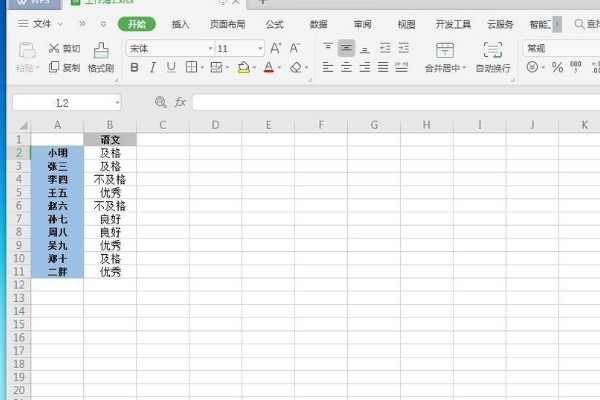Apply thousands separator style

pyautogui.click(x=576, y=67)
